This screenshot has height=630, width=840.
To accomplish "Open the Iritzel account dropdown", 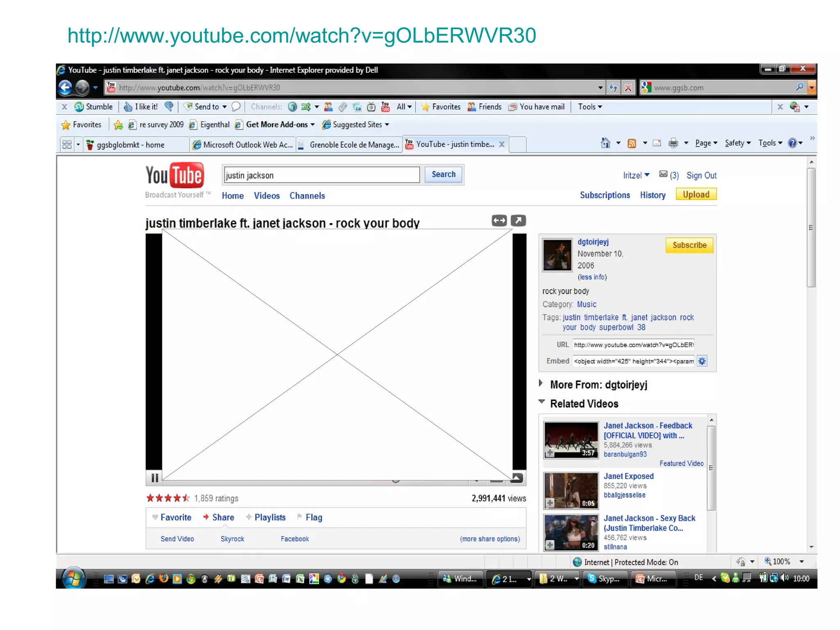I will 636,176.
